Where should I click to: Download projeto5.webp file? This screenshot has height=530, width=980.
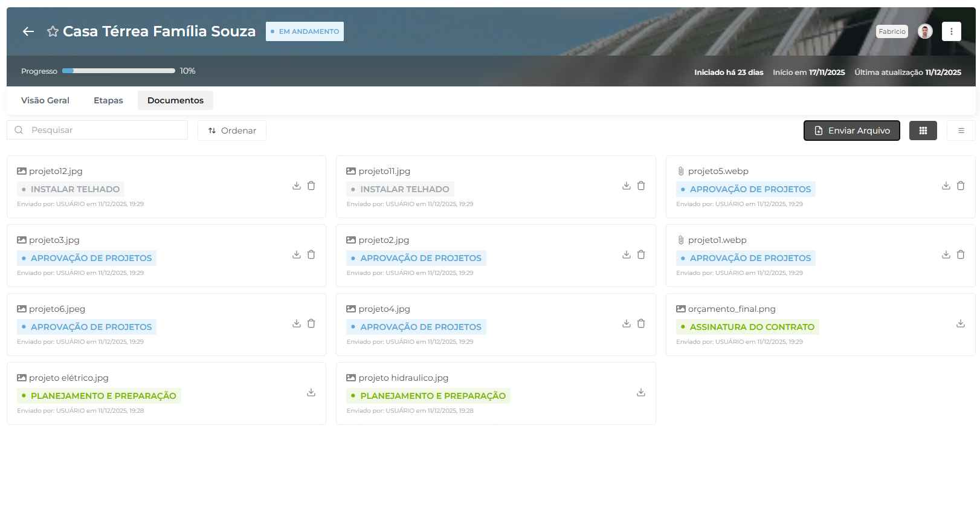(x=946, y=186)
